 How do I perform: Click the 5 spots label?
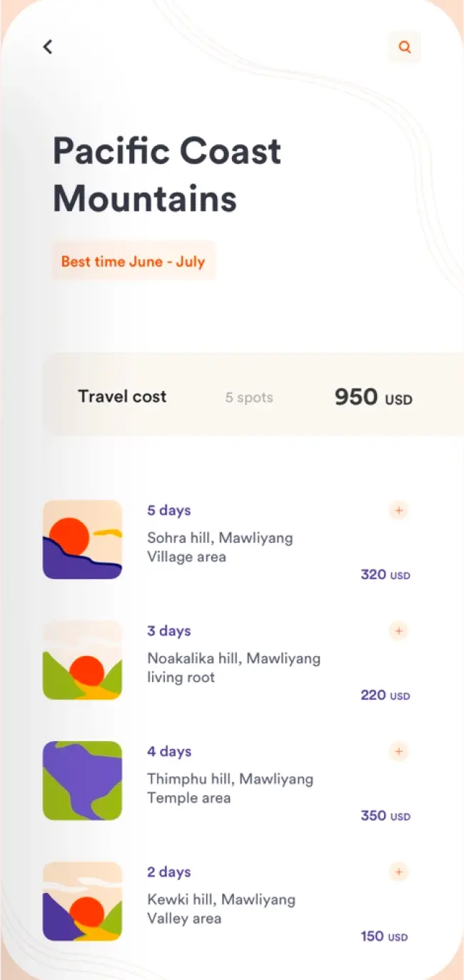tap(249, 397)
